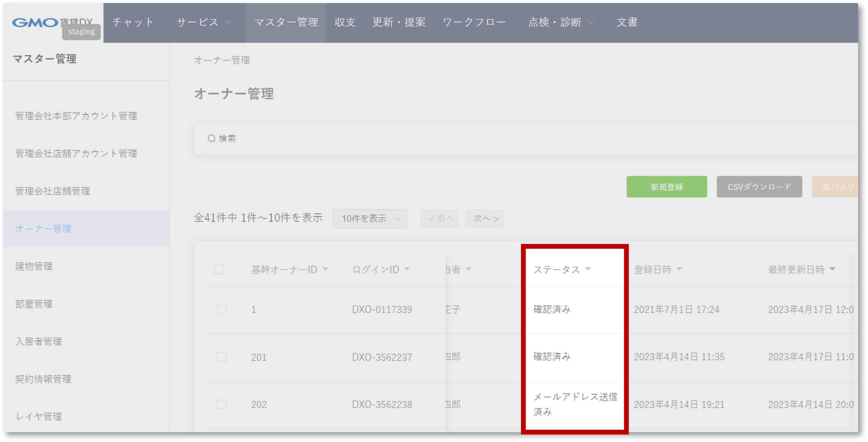
Task: Open the チャット tab
Action: pyautogui.click(x=133, y=22)
